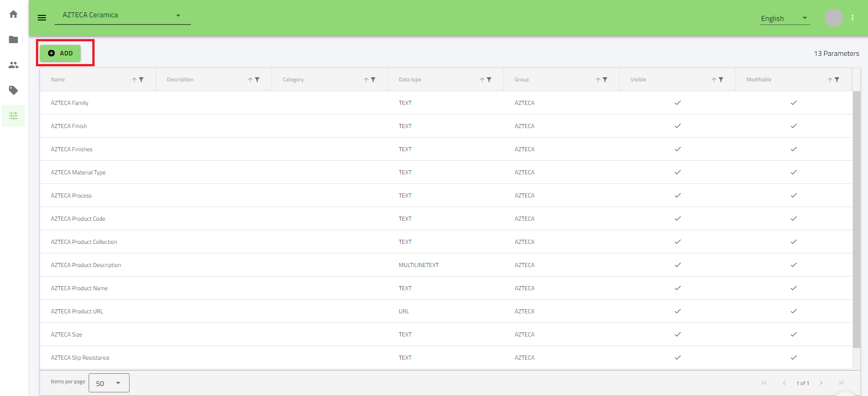Toggle Visible check for AZTECA Size
This screenshot has width=868, height=396.
pyautogui.click(x=677, y=334)
